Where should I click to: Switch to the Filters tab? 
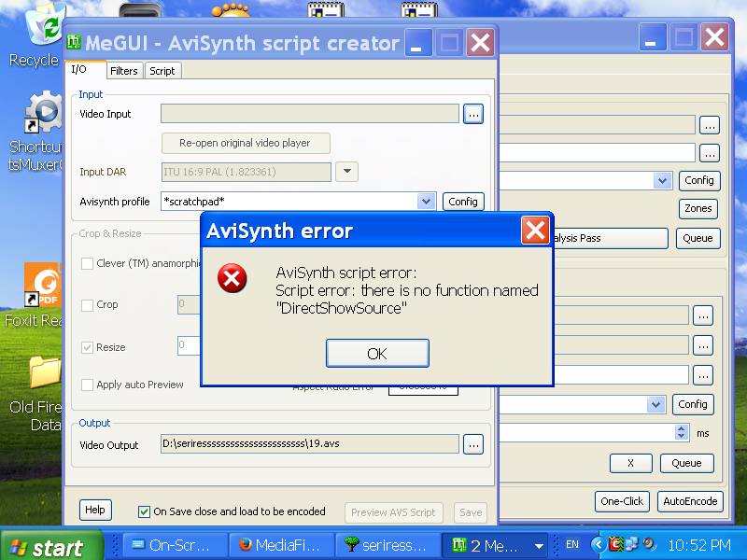pos(124,71)
